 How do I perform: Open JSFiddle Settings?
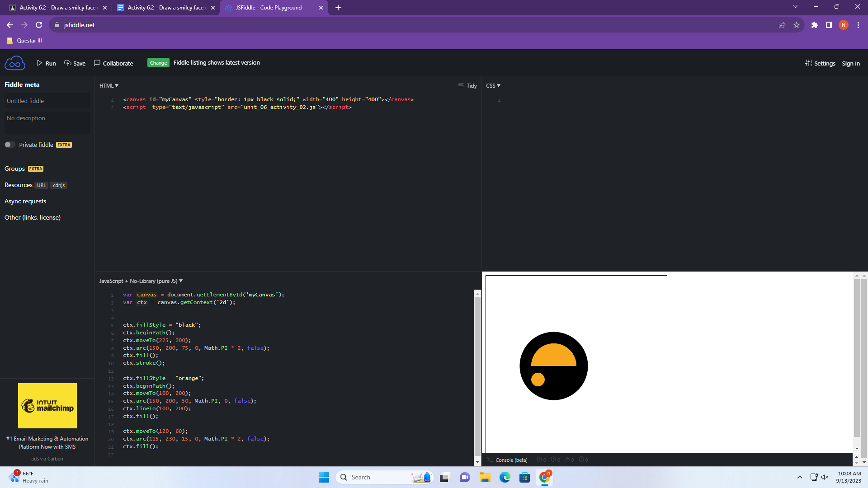coord(820,63)
